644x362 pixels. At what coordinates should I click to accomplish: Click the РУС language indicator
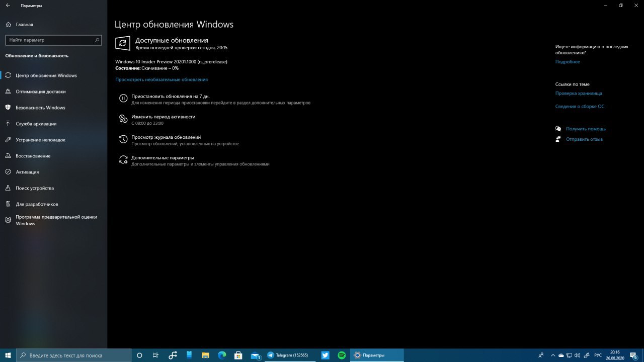tap(598, 355)
